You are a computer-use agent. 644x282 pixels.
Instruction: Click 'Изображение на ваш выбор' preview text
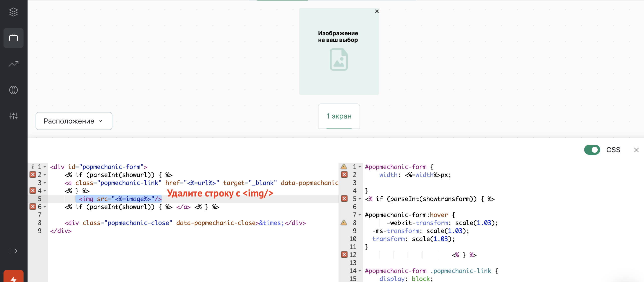pyautogui.click(x=338, y=36)
